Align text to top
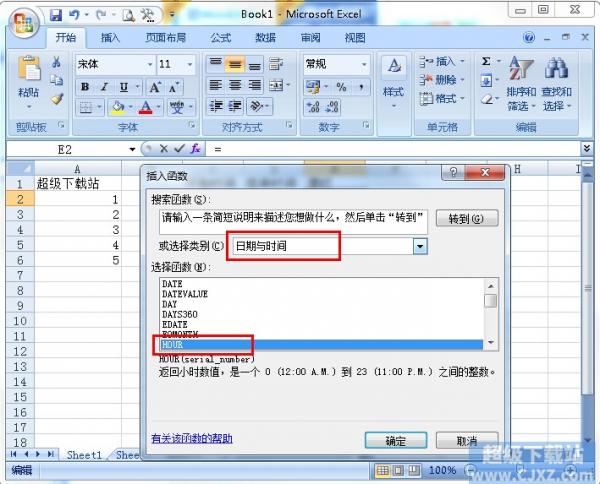This screenshot has height=484, width=600. click(x=215, y=64)
